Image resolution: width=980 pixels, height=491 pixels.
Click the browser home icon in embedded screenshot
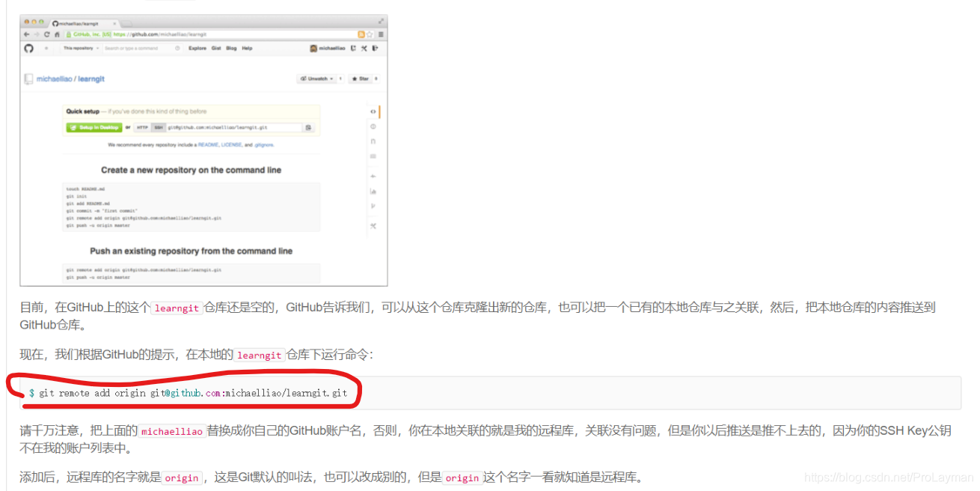pyautogui.click(x=57, y=34)
